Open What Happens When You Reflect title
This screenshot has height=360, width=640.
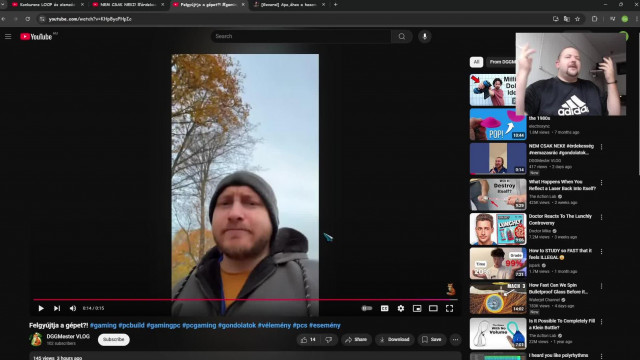(562, 185)
